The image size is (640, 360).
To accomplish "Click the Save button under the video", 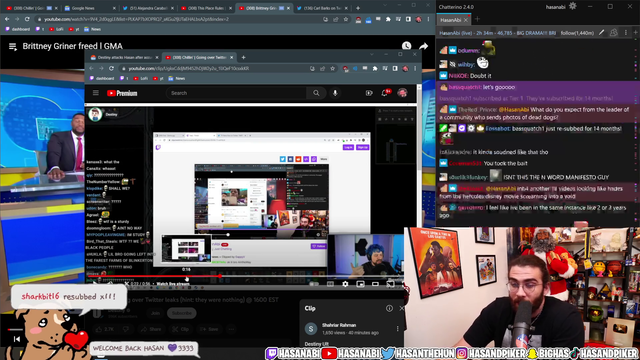I will pos(209,329).
